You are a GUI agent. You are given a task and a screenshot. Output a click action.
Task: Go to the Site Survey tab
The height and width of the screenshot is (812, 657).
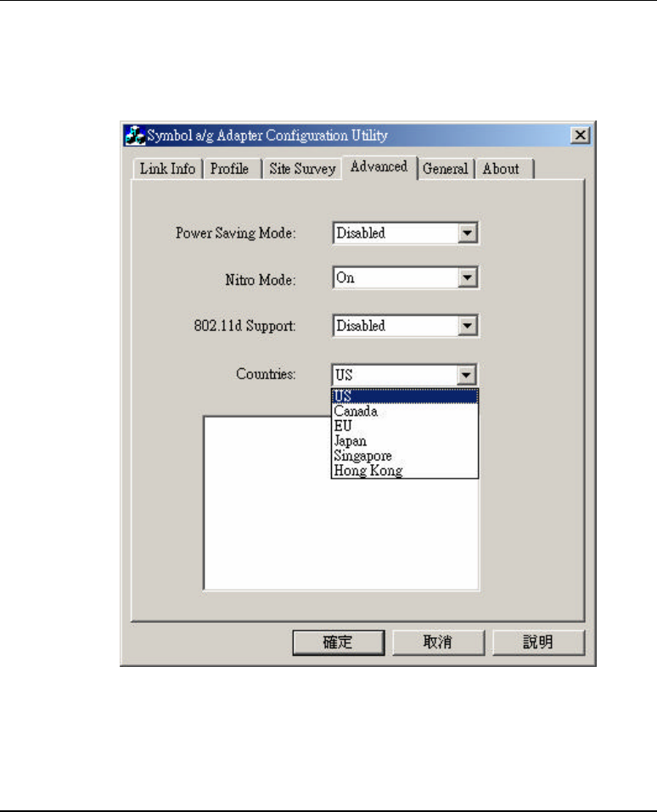(x=302, y=169)
